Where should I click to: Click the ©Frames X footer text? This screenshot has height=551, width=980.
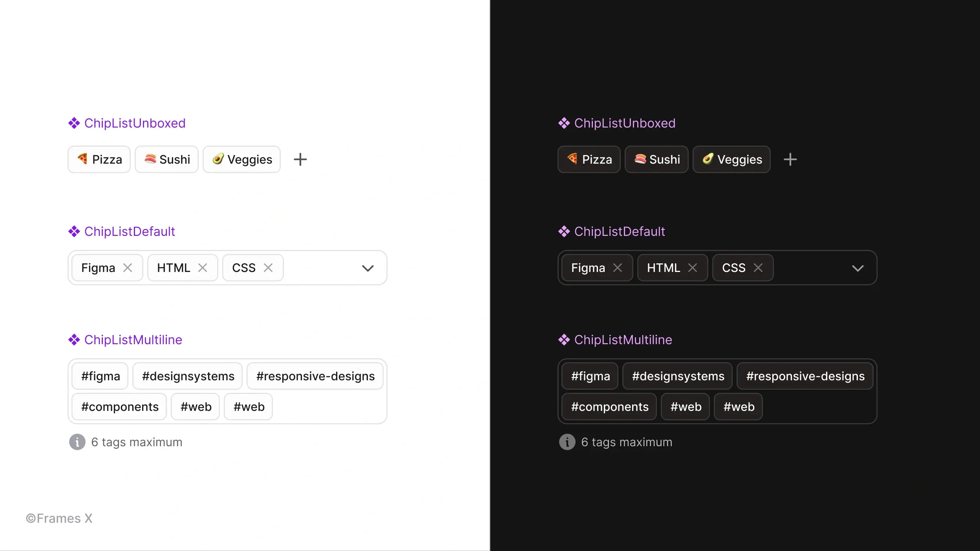(x=59, y=518)
